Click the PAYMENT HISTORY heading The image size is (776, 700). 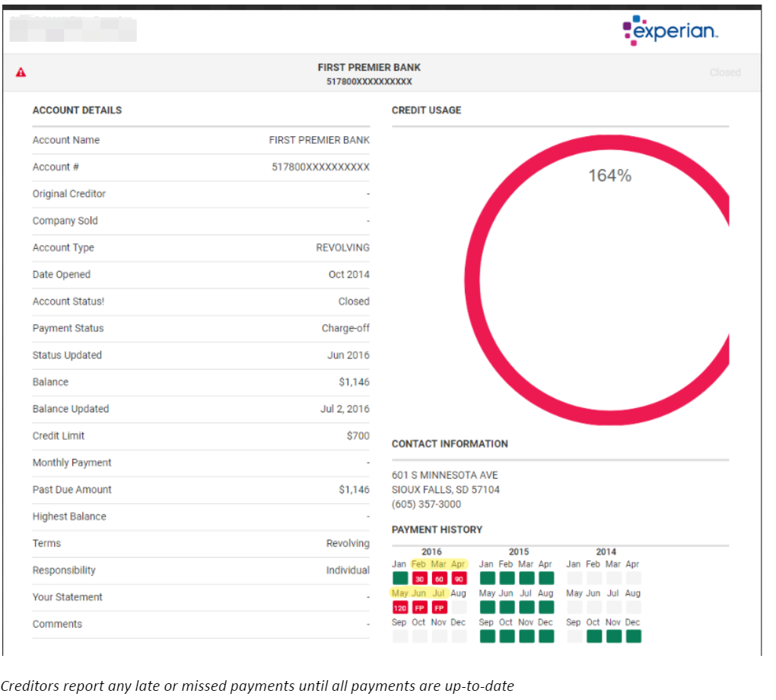[x=437, y=530]
